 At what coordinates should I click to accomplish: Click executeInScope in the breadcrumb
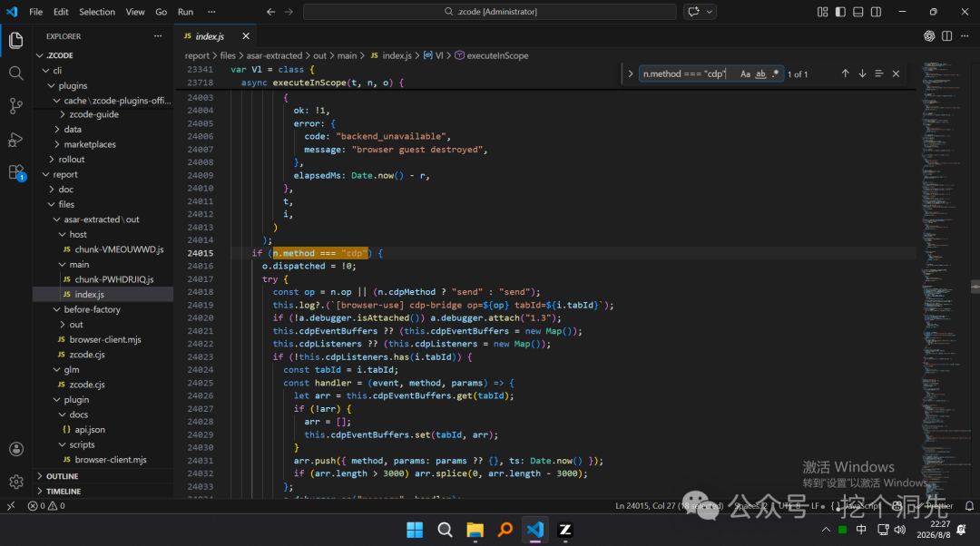(497, 55)
